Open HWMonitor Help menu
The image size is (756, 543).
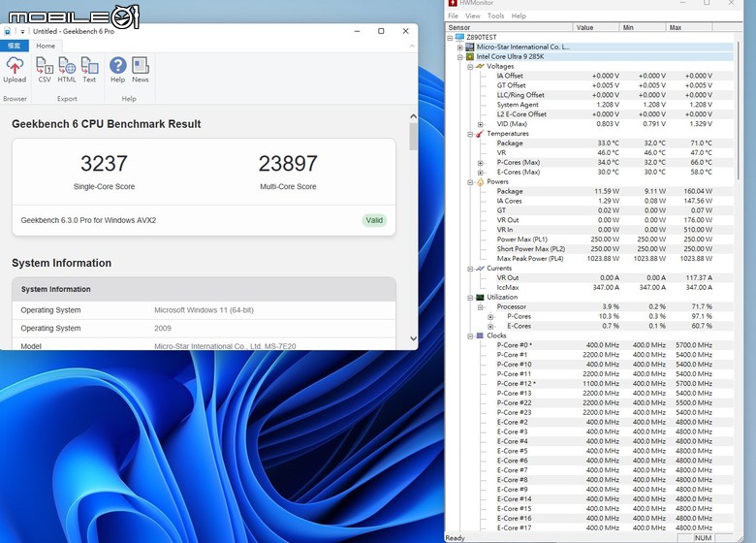click(519, 16)
